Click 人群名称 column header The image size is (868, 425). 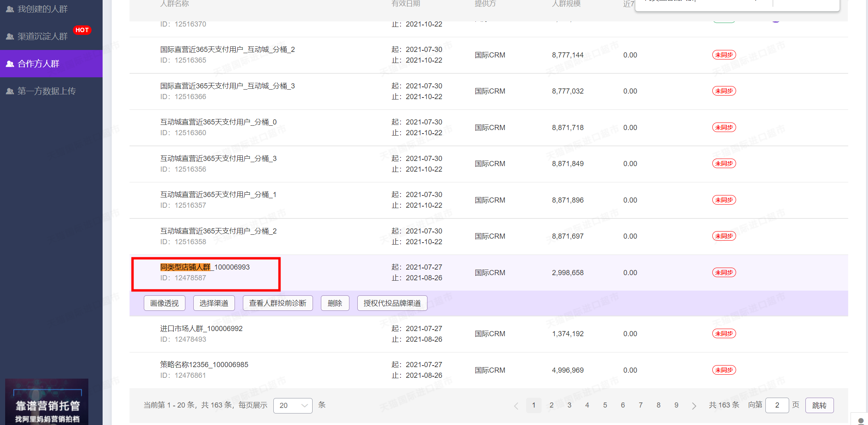coord(174,4)
